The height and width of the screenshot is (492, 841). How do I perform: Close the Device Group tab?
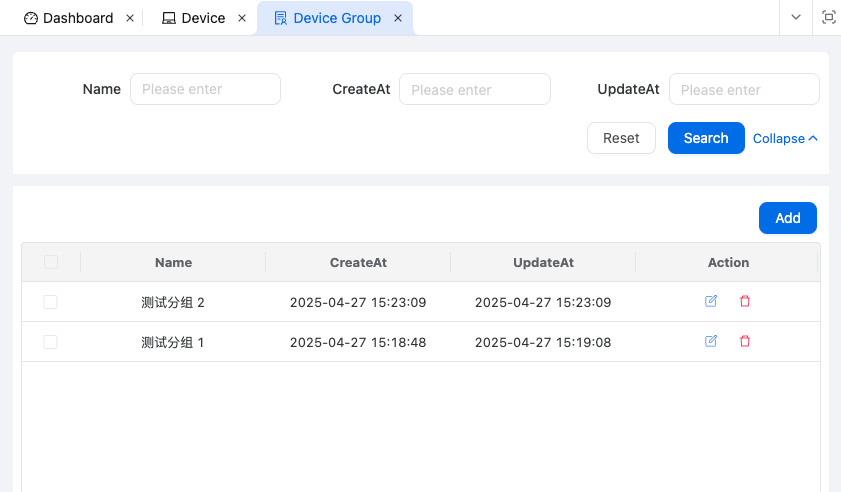click(398, 18)
